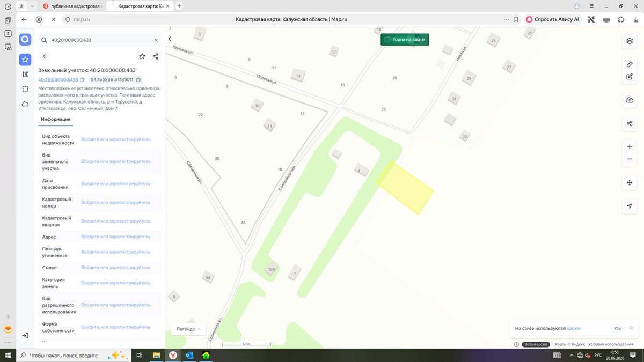Share the map via right toolbar icon

click(630, 124)
